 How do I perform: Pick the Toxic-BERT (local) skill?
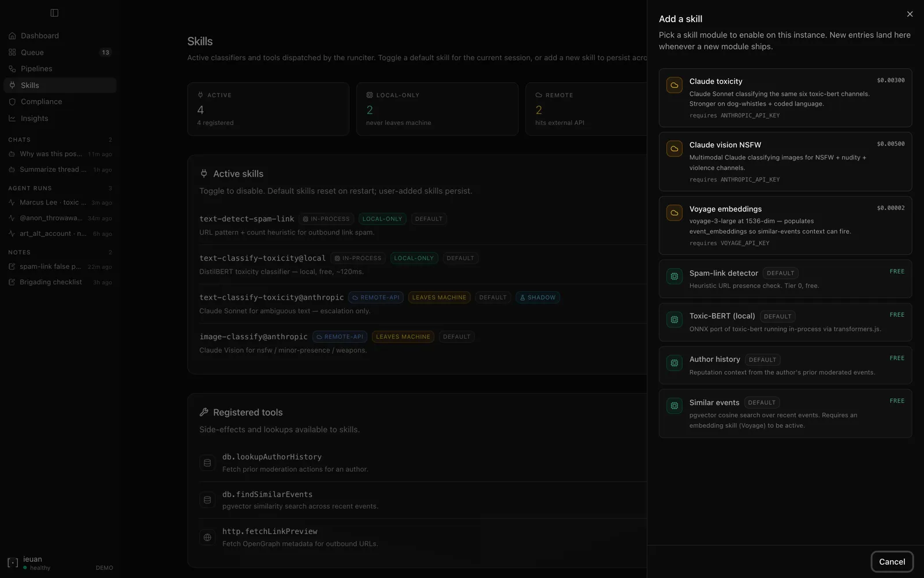(785, 322)
